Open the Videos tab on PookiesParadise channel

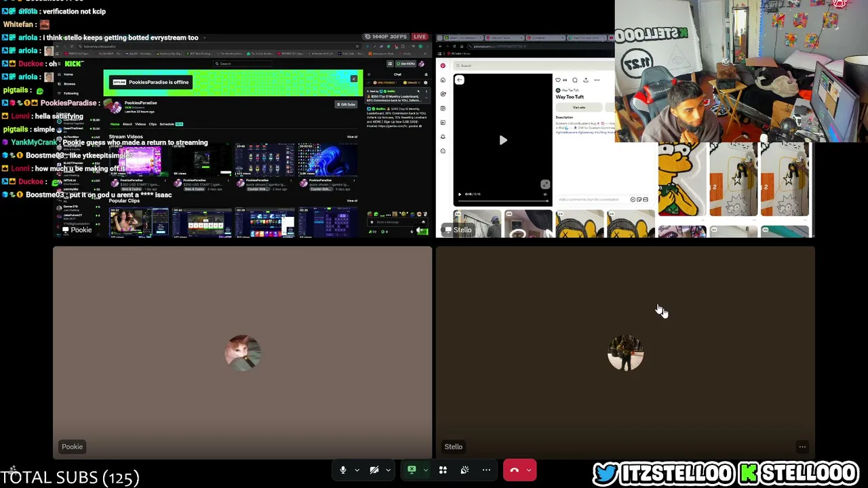(140, 124)
